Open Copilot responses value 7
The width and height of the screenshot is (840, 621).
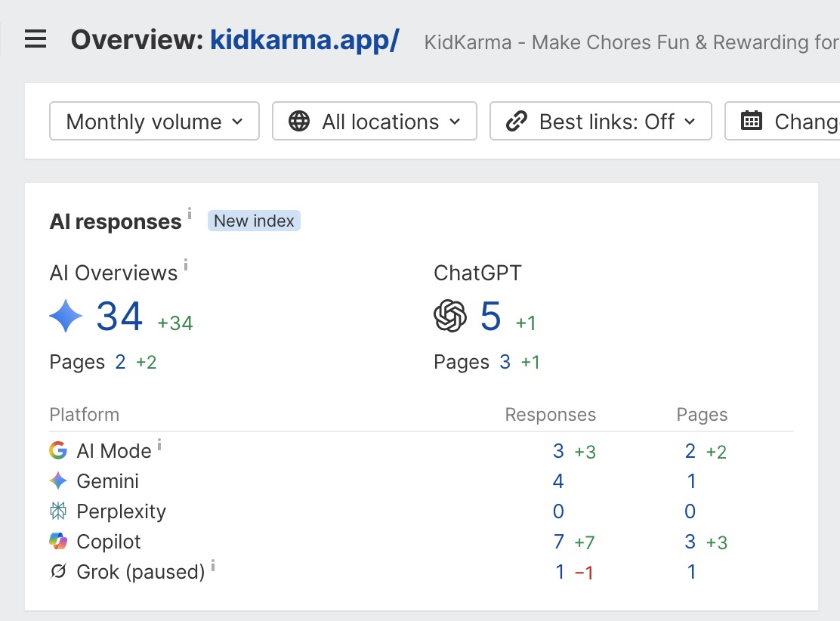pos(559,542)
